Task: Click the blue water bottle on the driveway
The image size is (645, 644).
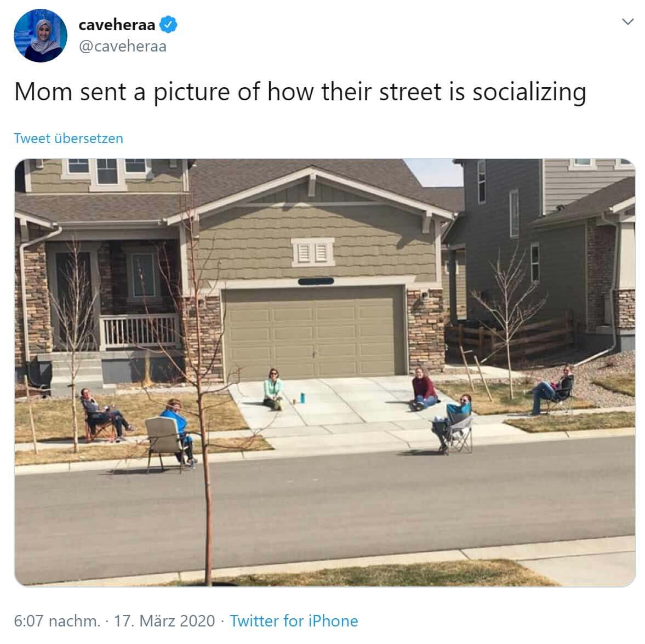Action: 302,397
